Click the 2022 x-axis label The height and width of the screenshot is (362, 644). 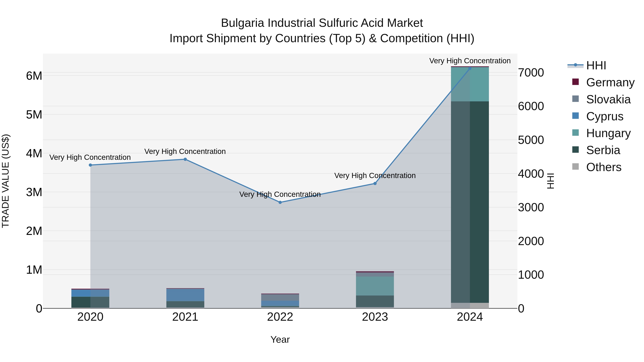(280, 317)
